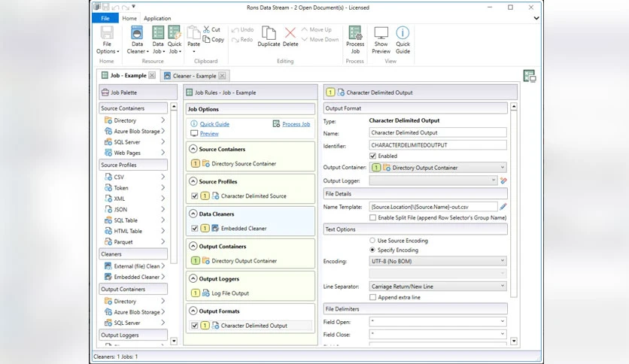Screen dimensions: 629x364
Task: Switch to the Application ribbon tab
Action: point(157,18)
